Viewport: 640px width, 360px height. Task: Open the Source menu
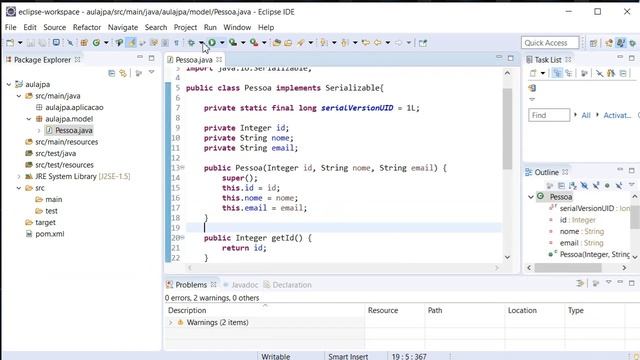[55, 27]
